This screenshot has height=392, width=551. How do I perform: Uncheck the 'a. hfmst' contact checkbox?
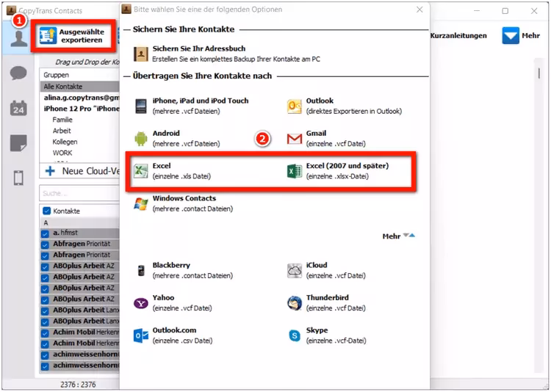click(46, 233)
